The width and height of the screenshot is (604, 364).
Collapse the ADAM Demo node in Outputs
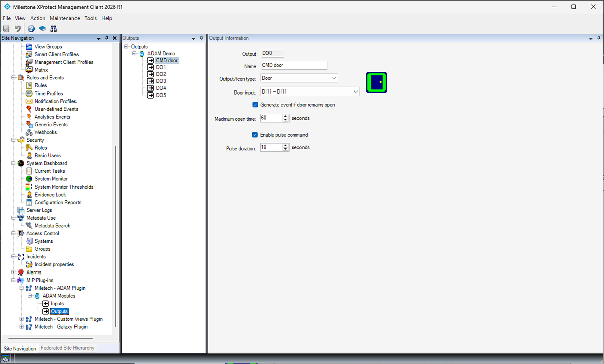(134, 54)
